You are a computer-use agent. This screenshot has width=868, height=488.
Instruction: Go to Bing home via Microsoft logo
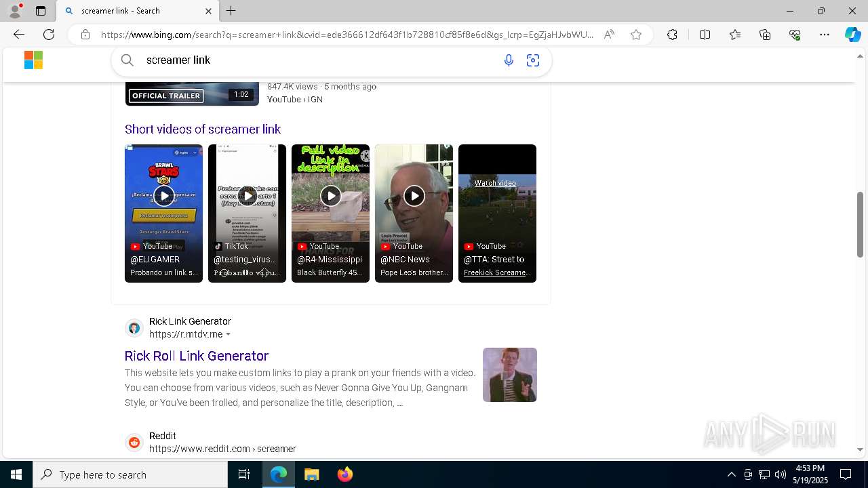33,60
